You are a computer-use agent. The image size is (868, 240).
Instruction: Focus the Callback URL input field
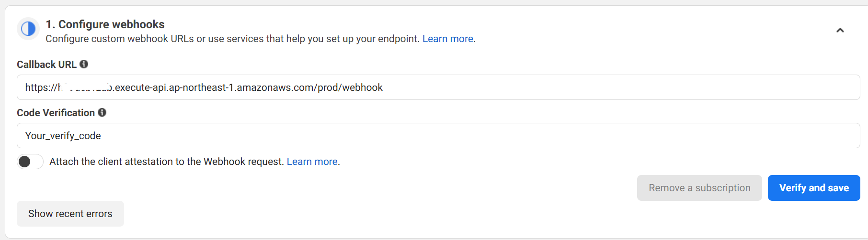pyautogui.click(x=575, y=87)
